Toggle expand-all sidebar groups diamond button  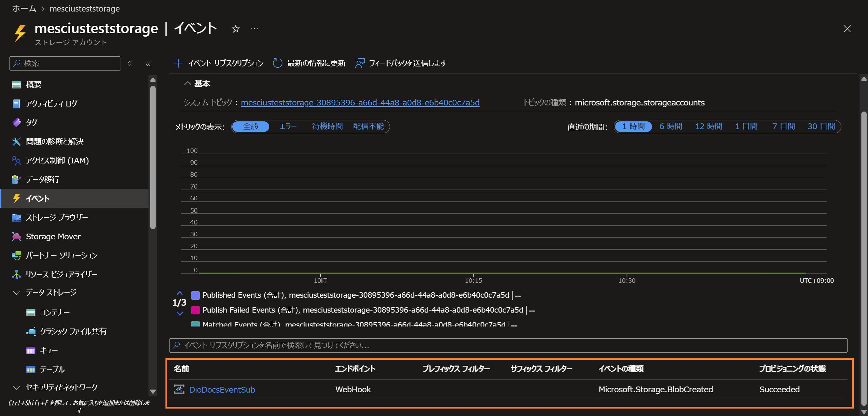130,63
